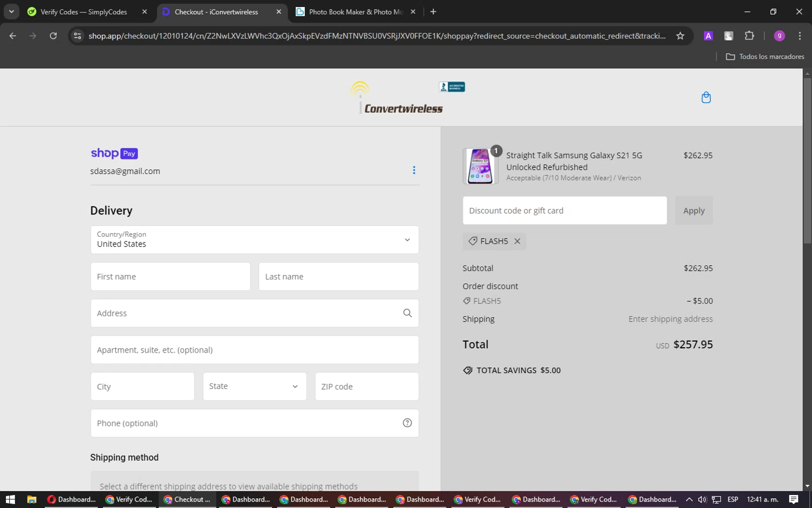Close the Verify Codes — SimplyCodes tab

click(145, 11)
